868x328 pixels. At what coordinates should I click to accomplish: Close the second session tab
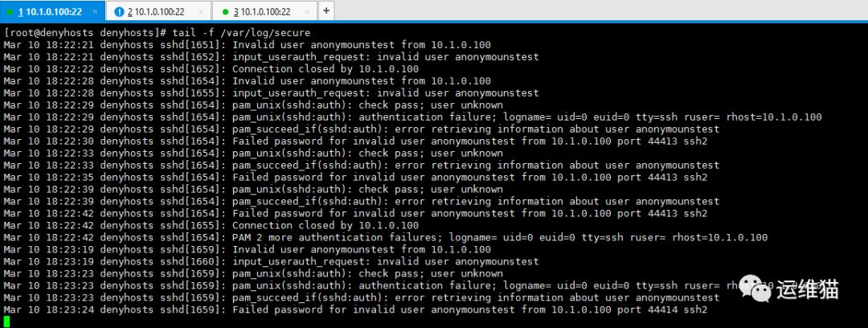(202, 11)
